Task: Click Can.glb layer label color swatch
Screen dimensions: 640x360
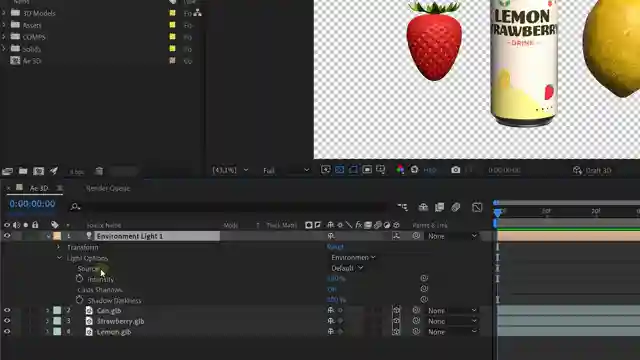Action: point(57,311)
